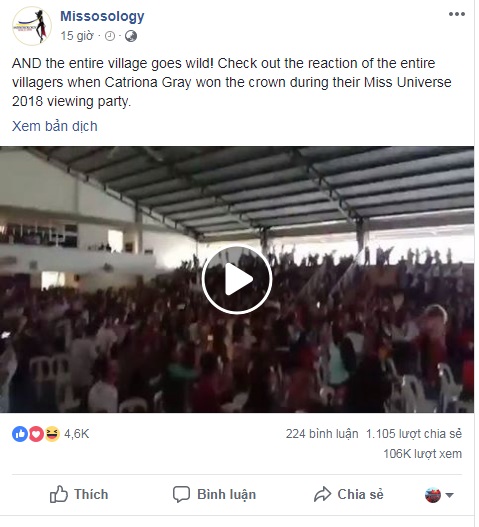Click Xem bản dịch to translate post
The image size is (479, 527).
point(55,126)
